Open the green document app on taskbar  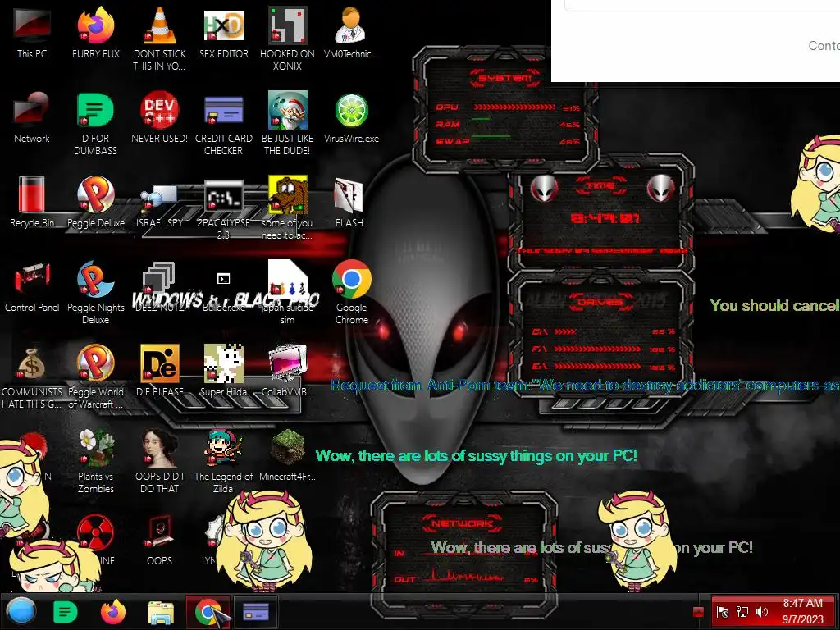coord(66,612)
